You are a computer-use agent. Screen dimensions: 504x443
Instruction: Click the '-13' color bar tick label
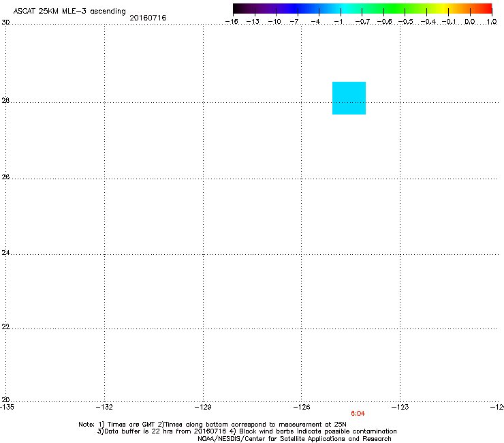253,22
